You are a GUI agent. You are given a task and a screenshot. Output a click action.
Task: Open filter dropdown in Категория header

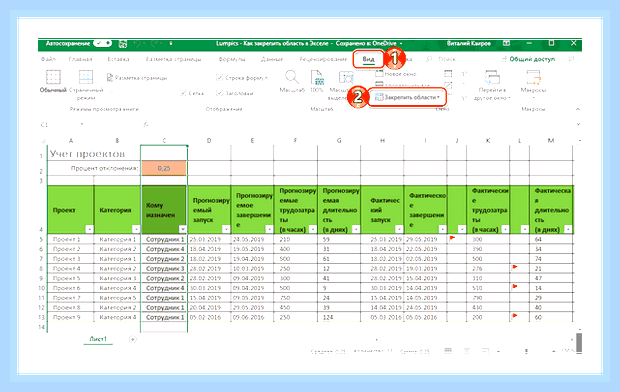[136, 229]
